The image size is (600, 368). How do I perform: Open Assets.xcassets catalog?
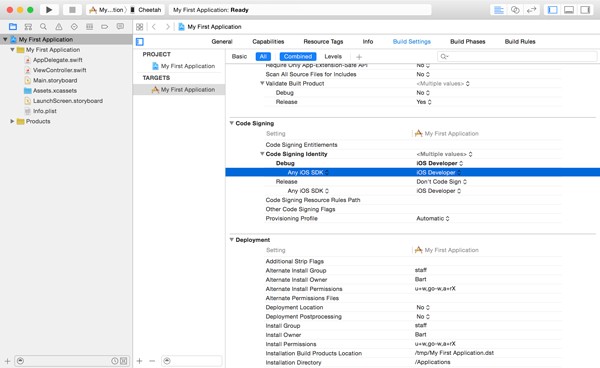pyautogui.click(x=55, y=91)
